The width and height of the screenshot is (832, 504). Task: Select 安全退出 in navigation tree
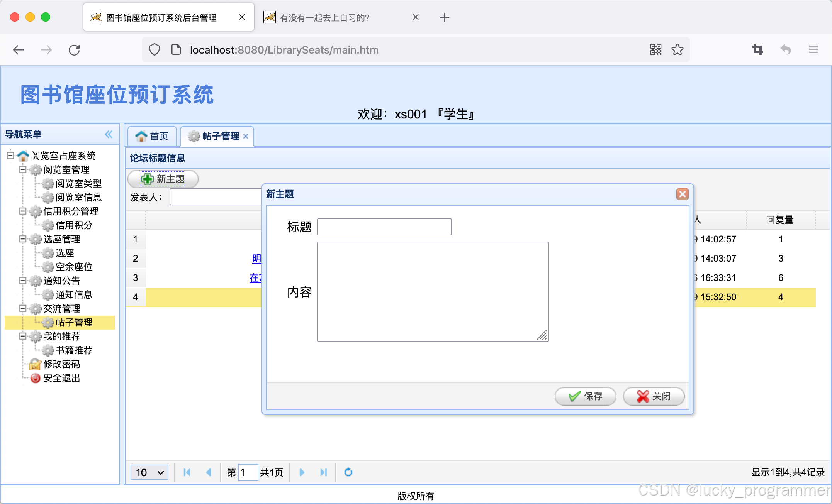pos(61,378)
